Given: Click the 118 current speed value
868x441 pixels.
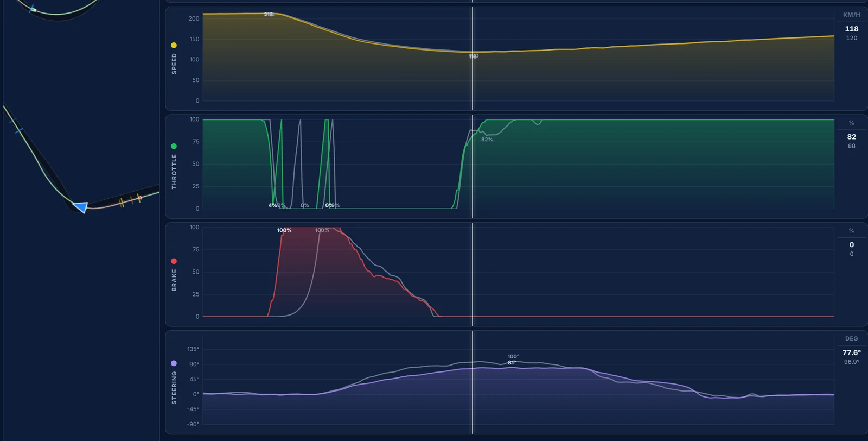Looking at the screenshot, I should (851, 29).
